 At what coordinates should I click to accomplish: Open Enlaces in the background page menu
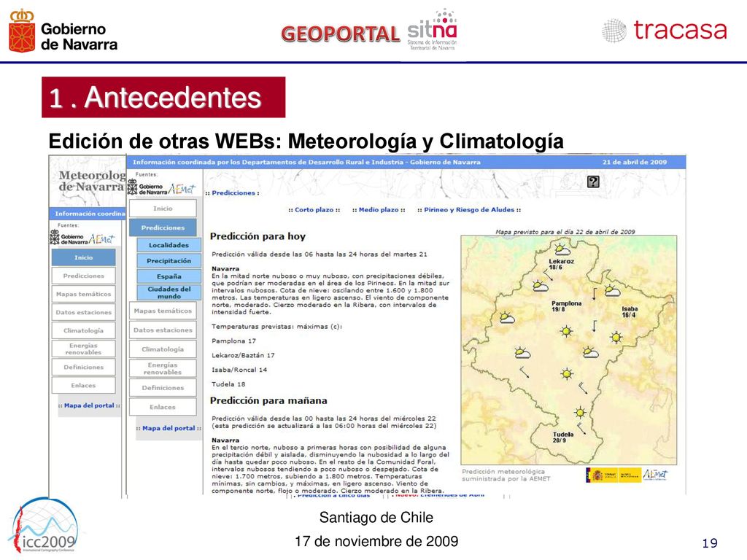click(83, 385)
